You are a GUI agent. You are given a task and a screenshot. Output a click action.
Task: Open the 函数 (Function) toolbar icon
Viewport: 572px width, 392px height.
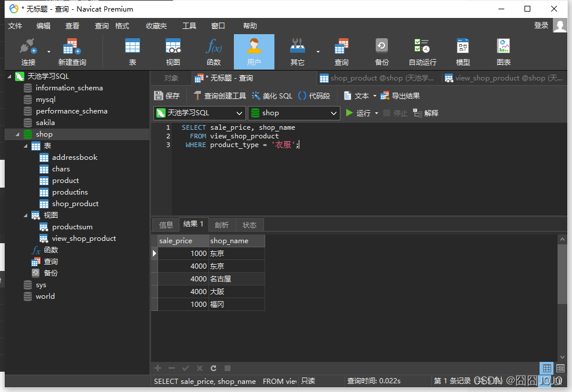pos(214,52)
